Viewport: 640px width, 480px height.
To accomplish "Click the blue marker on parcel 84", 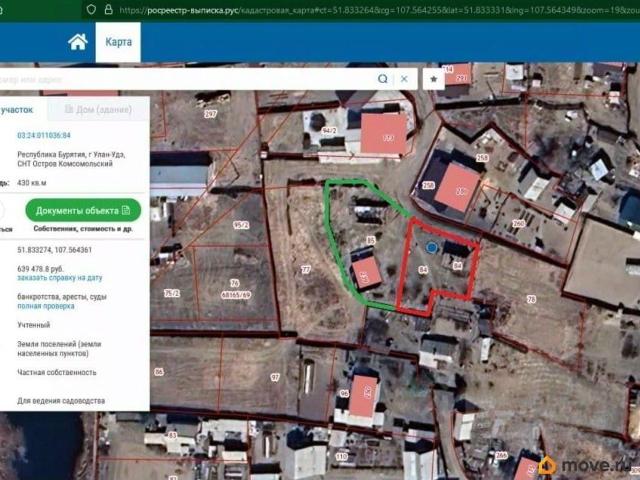I will pos(431,247).
